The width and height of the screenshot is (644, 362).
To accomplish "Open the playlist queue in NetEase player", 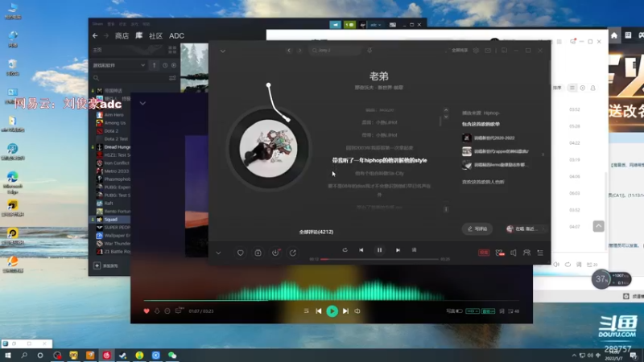I will coord(540,253).
